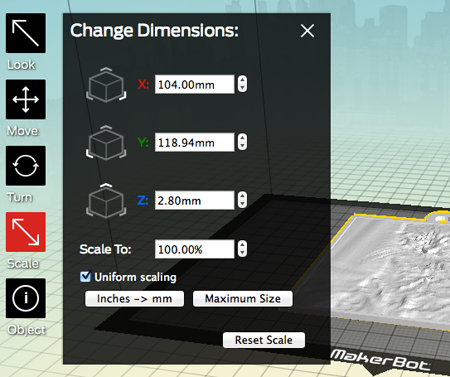Adjust the Y dimension stepper arrows
The image size is (450, 377).
pos(242,142)
